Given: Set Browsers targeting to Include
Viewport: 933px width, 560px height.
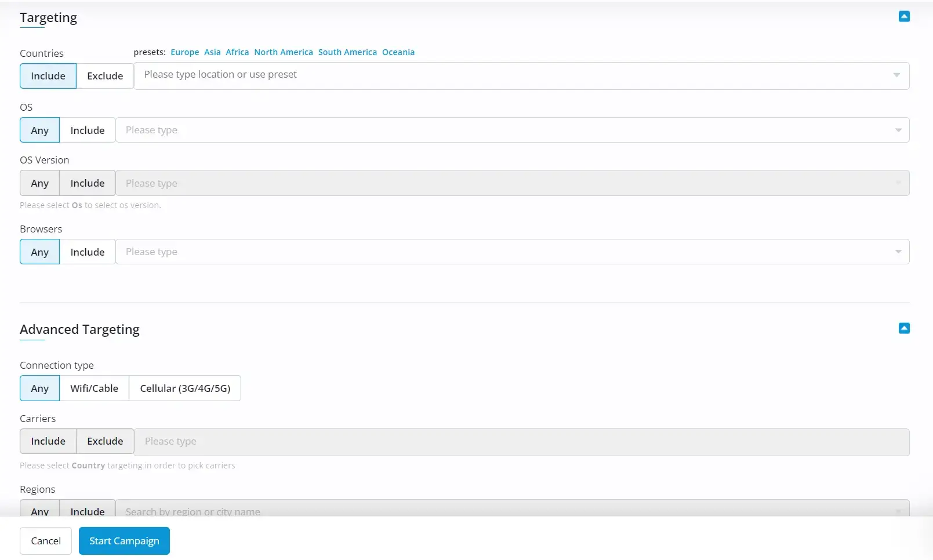Looking at the screenshot, I should (88, 252).
